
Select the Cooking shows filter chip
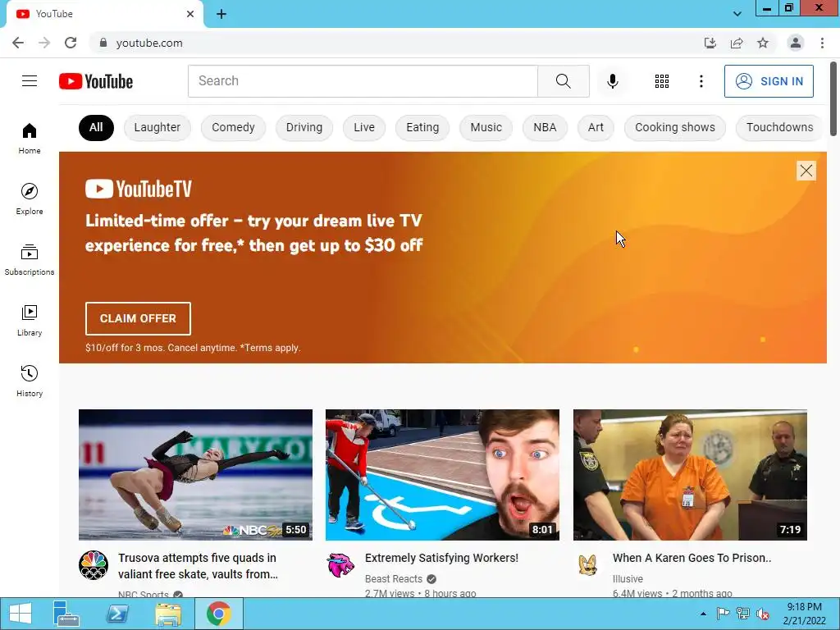point(674,127)
